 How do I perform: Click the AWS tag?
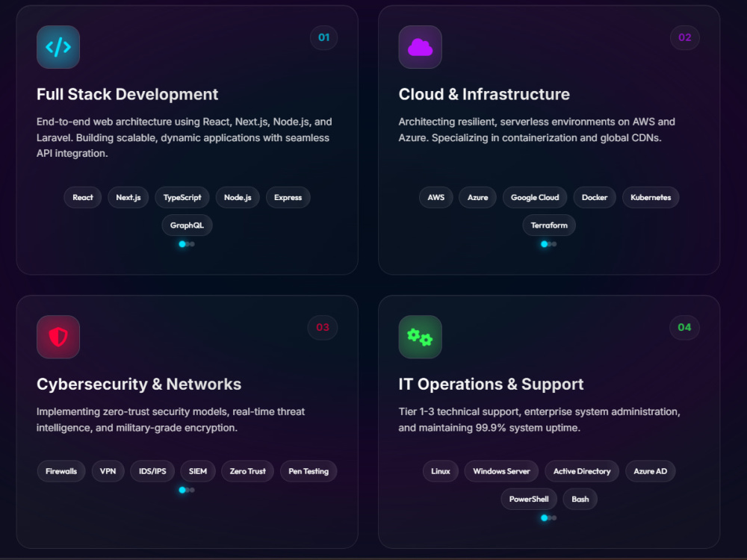point(436,198)
